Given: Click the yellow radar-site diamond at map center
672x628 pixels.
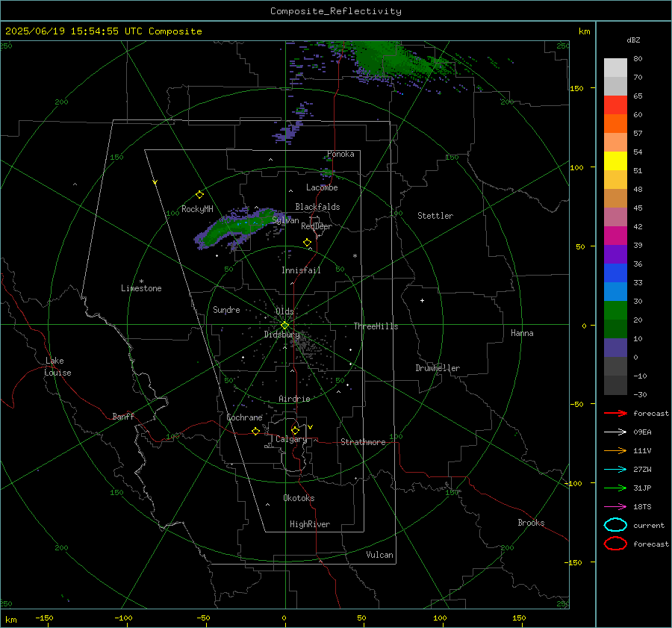Looking at the screenshot, I should click(x=284, y=326).
